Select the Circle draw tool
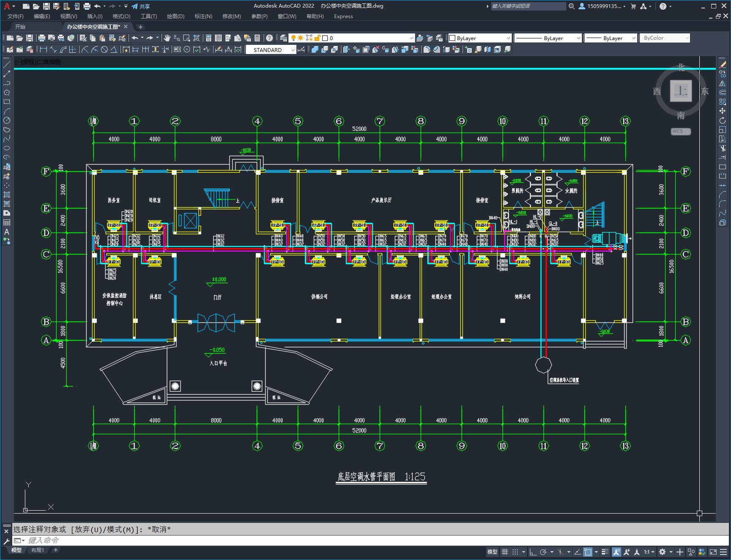Viewport: 731px width, 560px height. (7, 120)
